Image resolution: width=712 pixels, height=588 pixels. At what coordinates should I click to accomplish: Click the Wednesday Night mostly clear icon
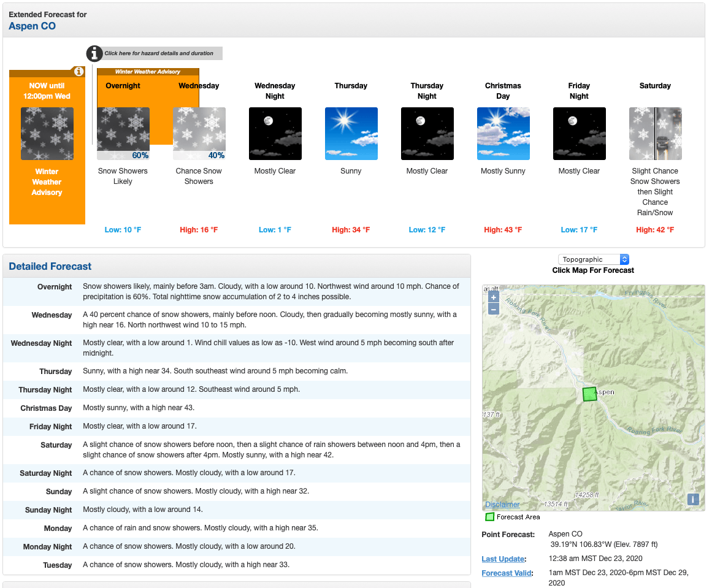(x=275, y=134)
